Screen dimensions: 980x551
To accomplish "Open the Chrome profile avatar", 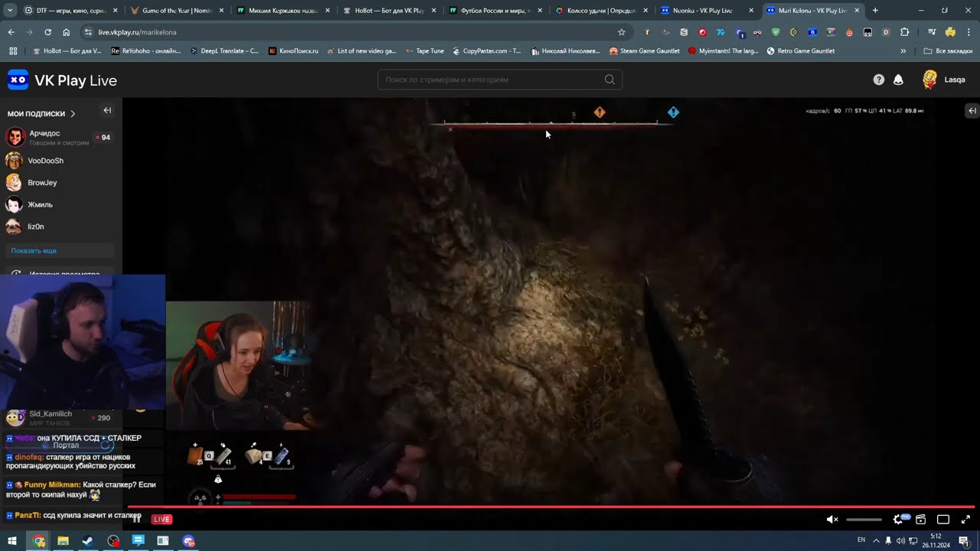I will 950,32.
